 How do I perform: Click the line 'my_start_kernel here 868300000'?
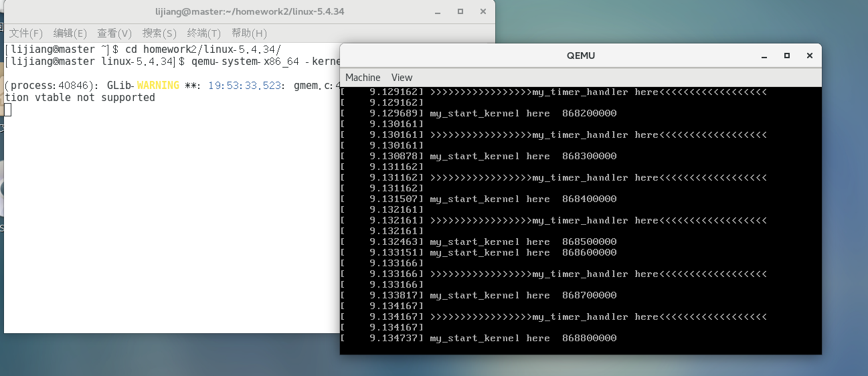click(x=523, y=157)
